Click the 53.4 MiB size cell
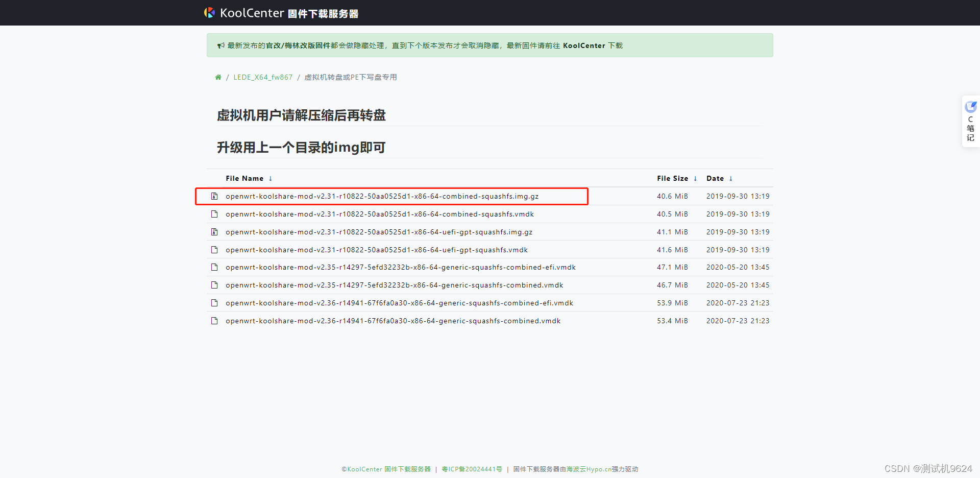 pos(672,321)
